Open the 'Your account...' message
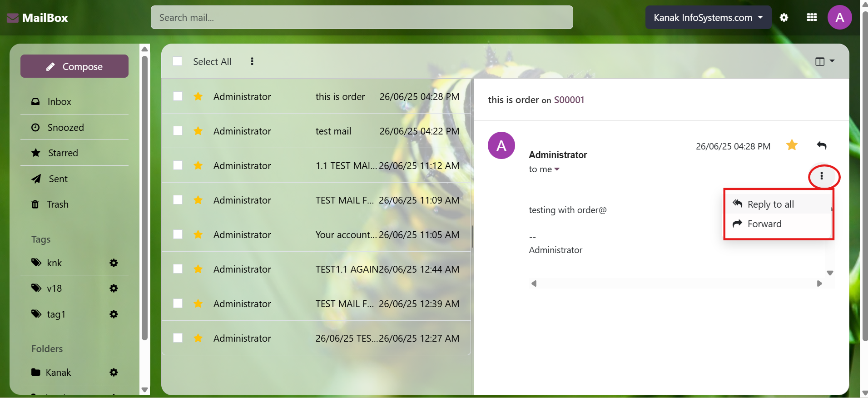Screen dimensions: 868x398 pos(316,234)
